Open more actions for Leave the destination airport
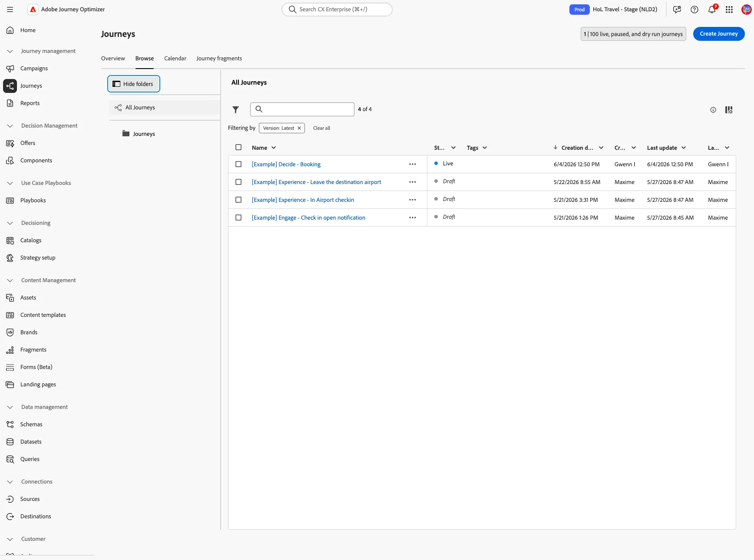The width and height of the screenshot is (754, 560). tap(413, 182)
